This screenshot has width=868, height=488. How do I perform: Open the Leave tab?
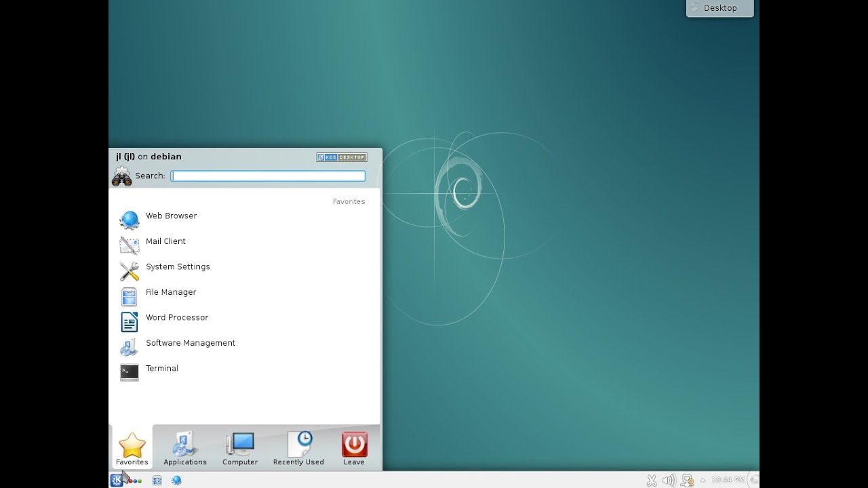[x=354, y=449]
